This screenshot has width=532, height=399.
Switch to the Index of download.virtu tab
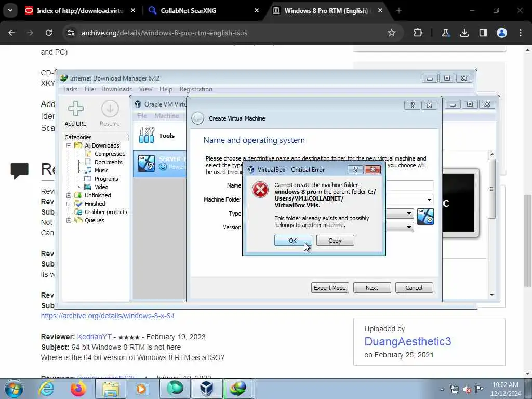click(79, 10)
